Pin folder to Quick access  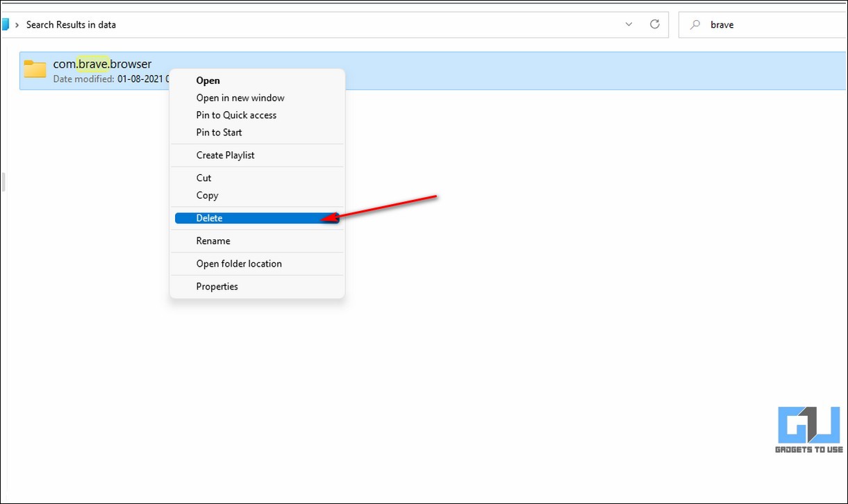(x=257, y=115)
